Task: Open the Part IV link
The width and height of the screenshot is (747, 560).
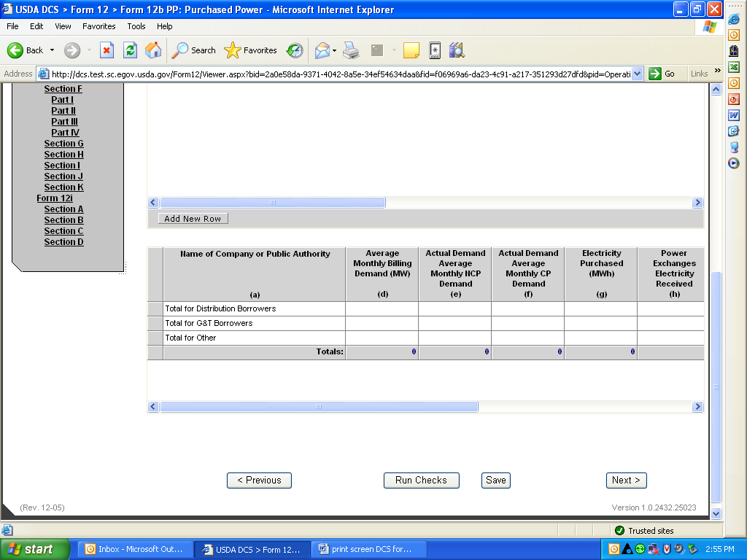Action: 65,133
